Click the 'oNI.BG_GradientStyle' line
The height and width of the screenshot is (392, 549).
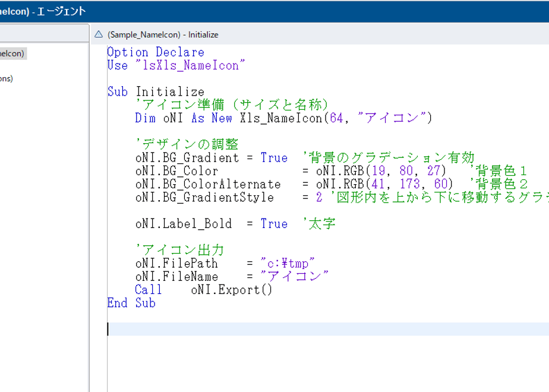coord(342,197)
